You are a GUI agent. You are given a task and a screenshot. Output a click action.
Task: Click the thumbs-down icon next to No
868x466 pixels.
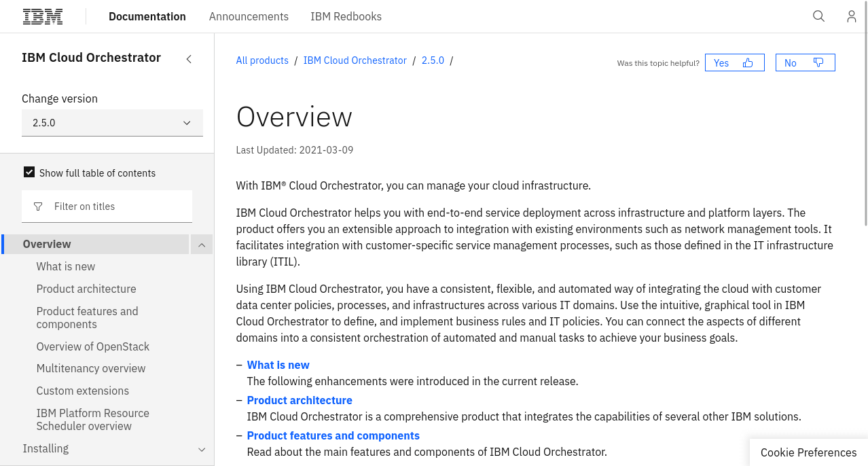818,62
